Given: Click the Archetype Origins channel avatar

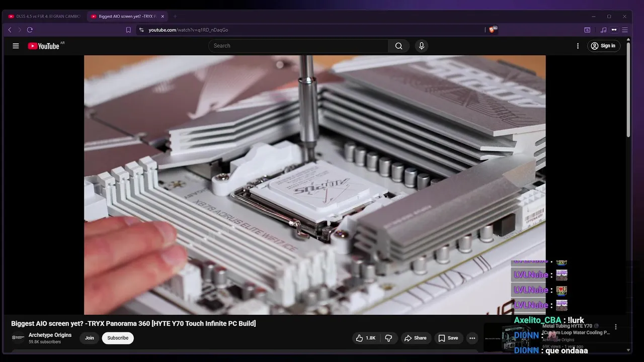Looking at the screenshot, I should [x=18, y=338].
